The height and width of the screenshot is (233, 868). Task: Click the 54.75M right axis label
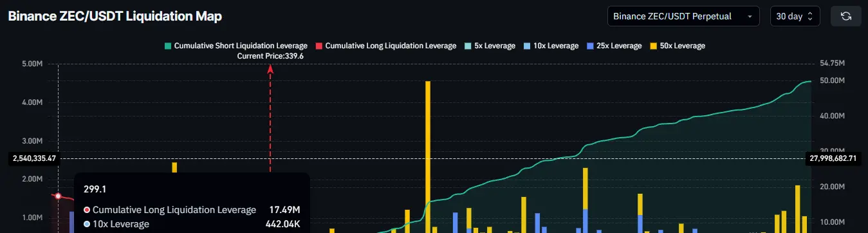[832, 64]
